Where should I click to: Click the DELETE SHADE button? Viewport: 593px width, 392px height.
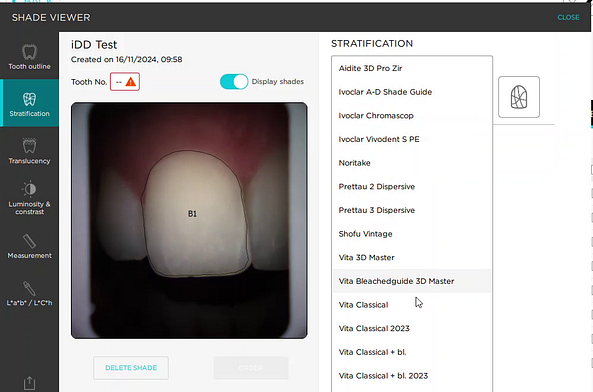coord(131,368)
